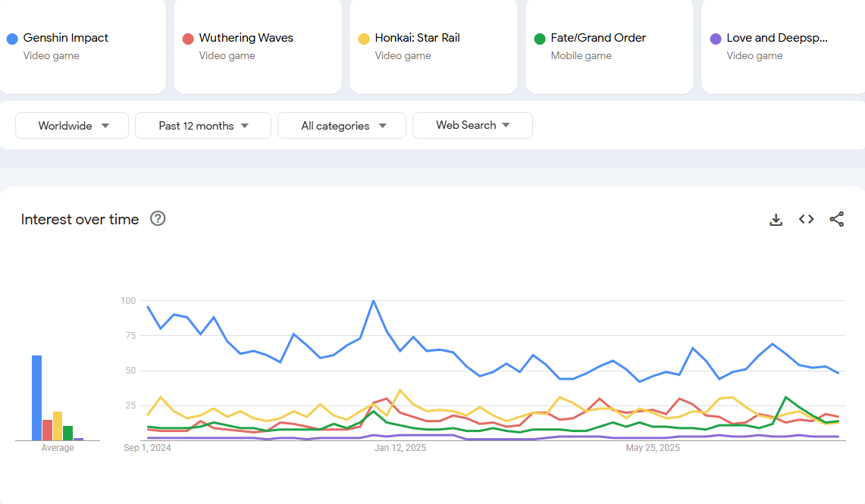Click the Jan 12, 2025 date label
This screenshot has height=504, width=865.
click(400, 448)
